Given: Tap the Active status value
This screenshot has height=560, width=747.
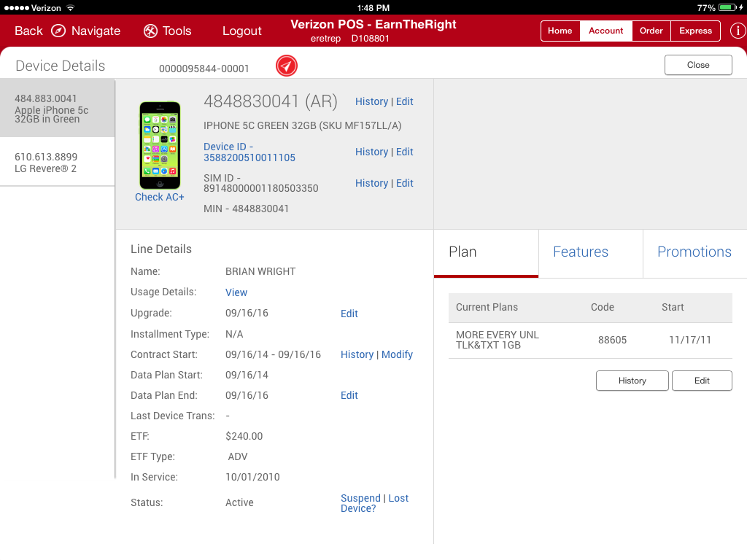Looking at the screenshot, I should 239,502.
